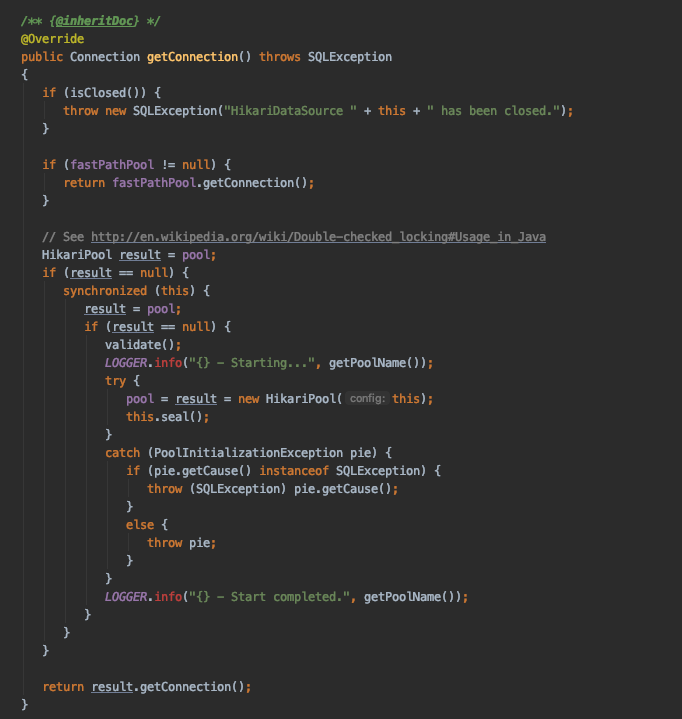The width and height of the screenshot is (682, 719).
Task: Click the " has been closed." string literal
Action: pyautogui.click(x=493, y=111)
